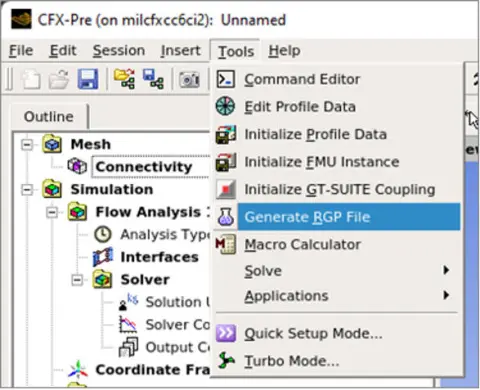Click the camera snapshot toolbar icon
The width and height of the screenshot is (480, 390).
point(189,80)
